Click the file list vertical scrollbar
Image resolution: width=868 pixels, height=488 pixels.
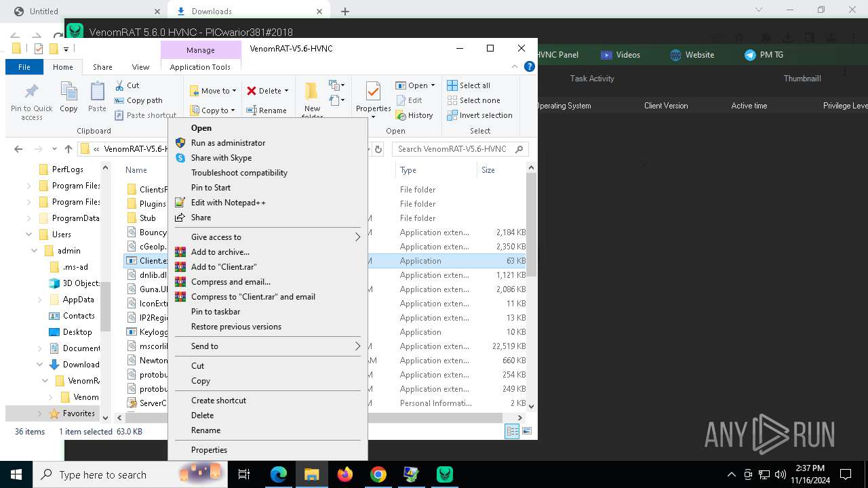click(532, 224)
